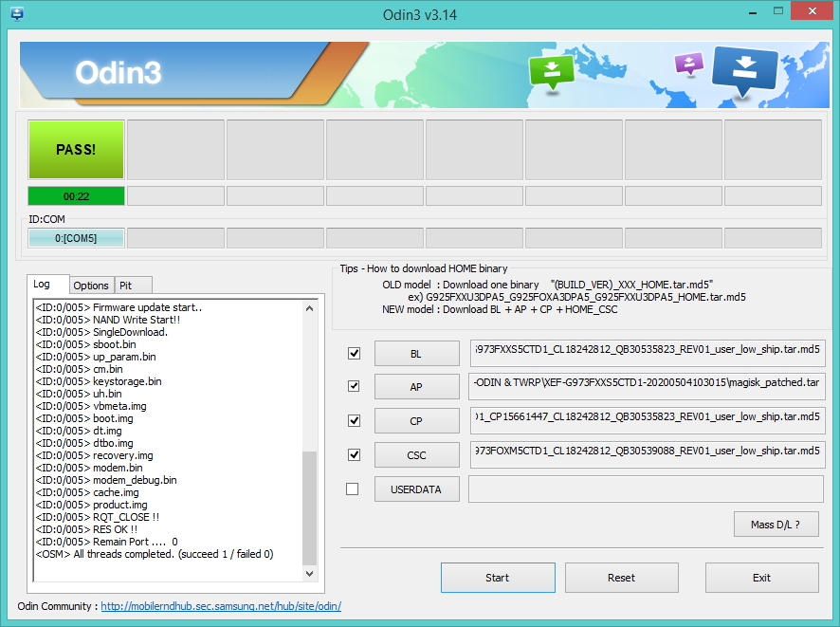Click the log scrollbar down arrow

[310, 574]
